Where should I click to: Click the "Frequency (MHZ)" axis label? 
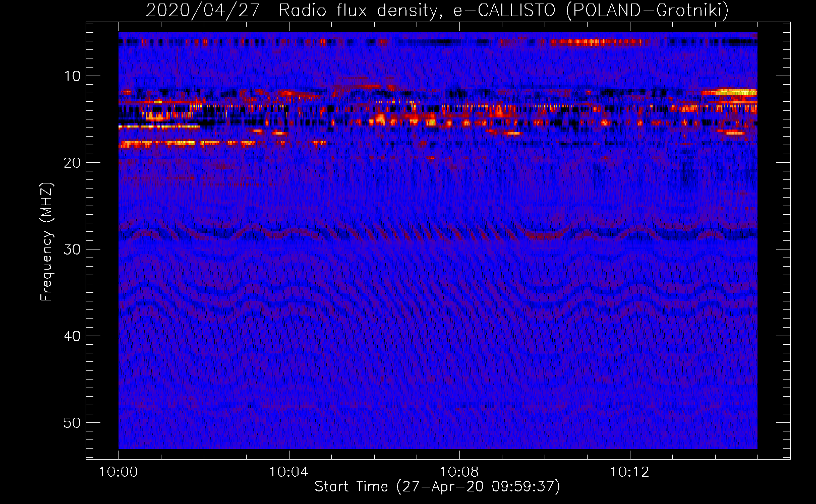point(46,242)
